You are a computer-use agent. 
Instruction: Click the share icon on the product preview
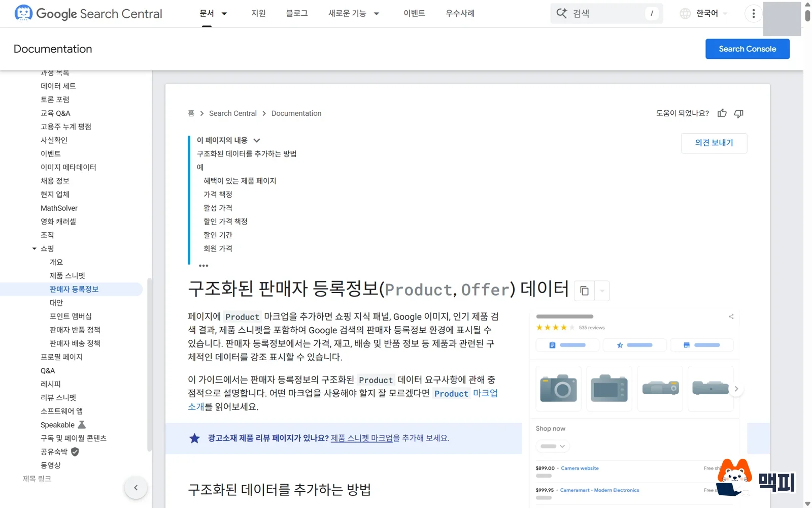click(731, 316)
